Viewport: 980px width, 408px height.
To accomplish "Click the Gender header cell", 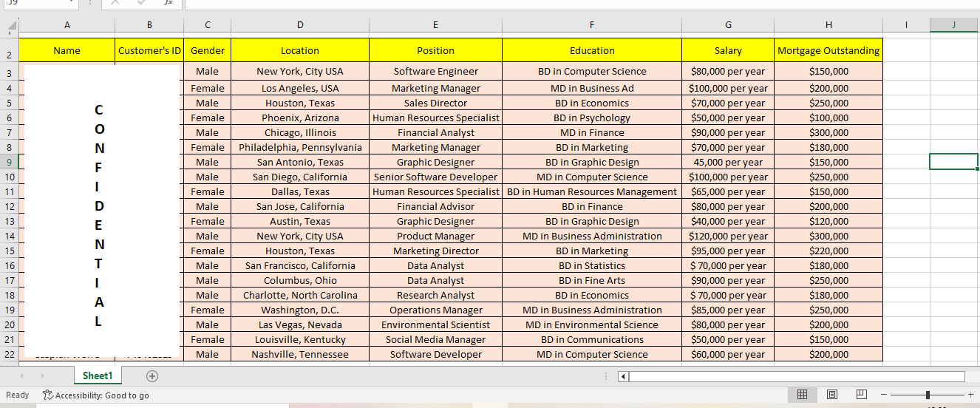I will tap(208, 50).
